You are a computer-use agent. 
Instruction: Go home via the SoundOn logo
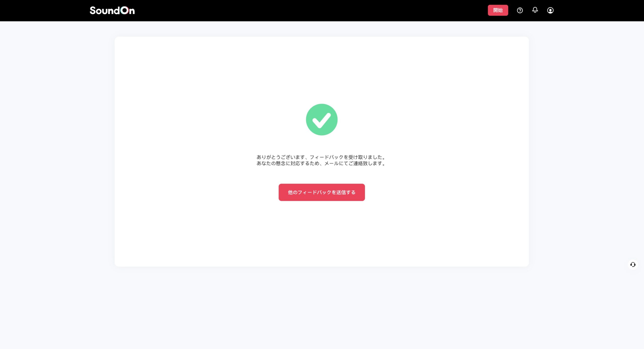(x=112, y=10)
